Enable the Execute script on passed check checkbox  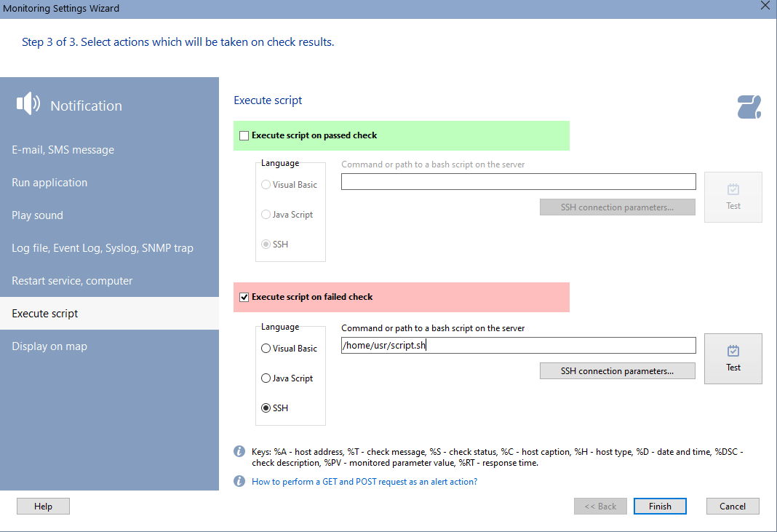point(244,135)
